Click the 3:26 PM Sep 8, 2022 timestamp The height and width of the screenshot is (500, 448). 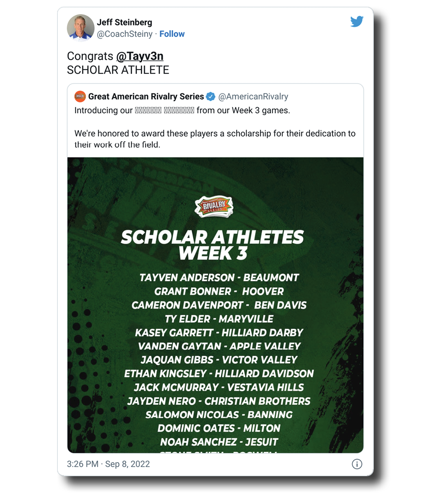pos(108,464)
